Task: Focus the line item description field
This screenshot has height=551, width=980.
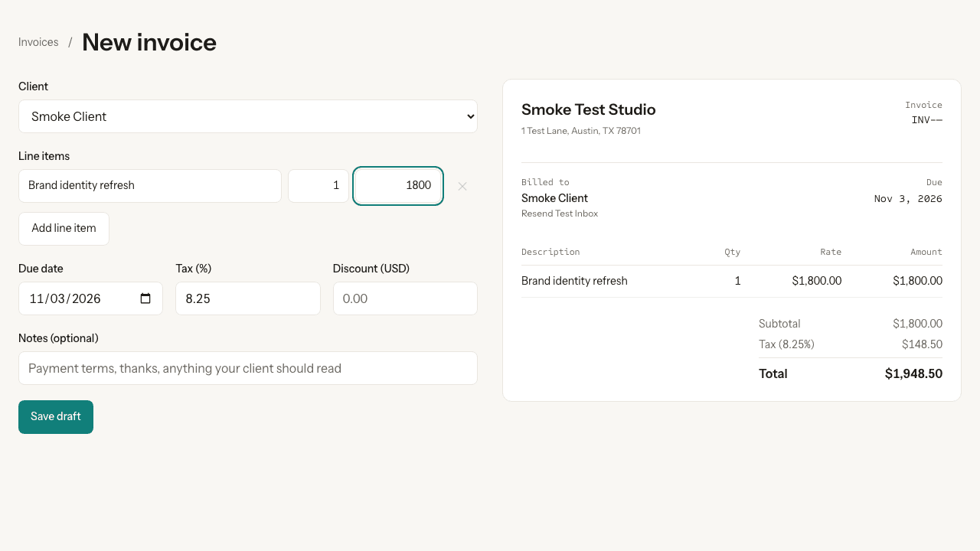Action: (x=150, y=186)
